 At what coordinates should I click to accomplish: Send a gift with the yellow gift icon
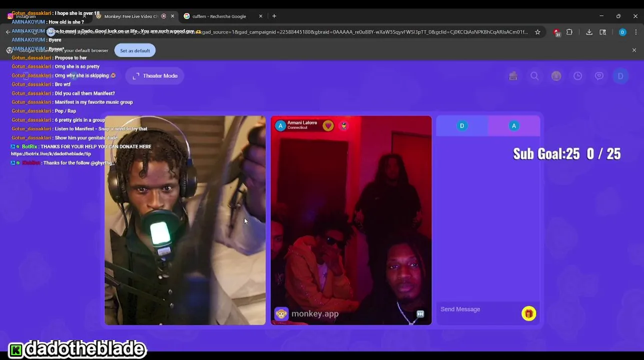click(528, 313)
